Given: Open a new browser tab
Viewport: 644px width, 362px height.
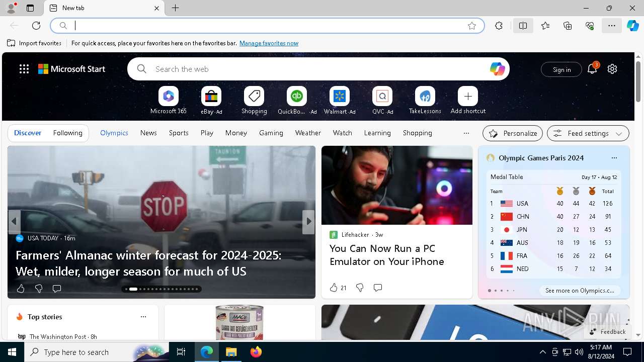Looking at the screenshot, I should click(x=175, y=8).
